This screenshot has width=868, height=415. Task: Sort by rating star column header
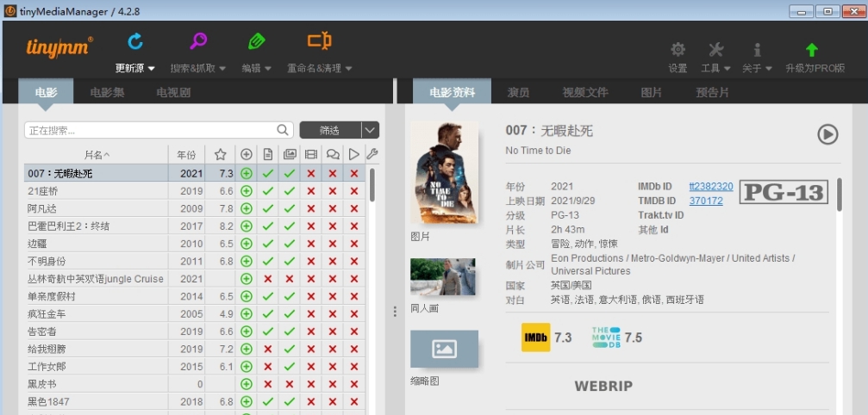pyautogui.click(x=221, y=155)
